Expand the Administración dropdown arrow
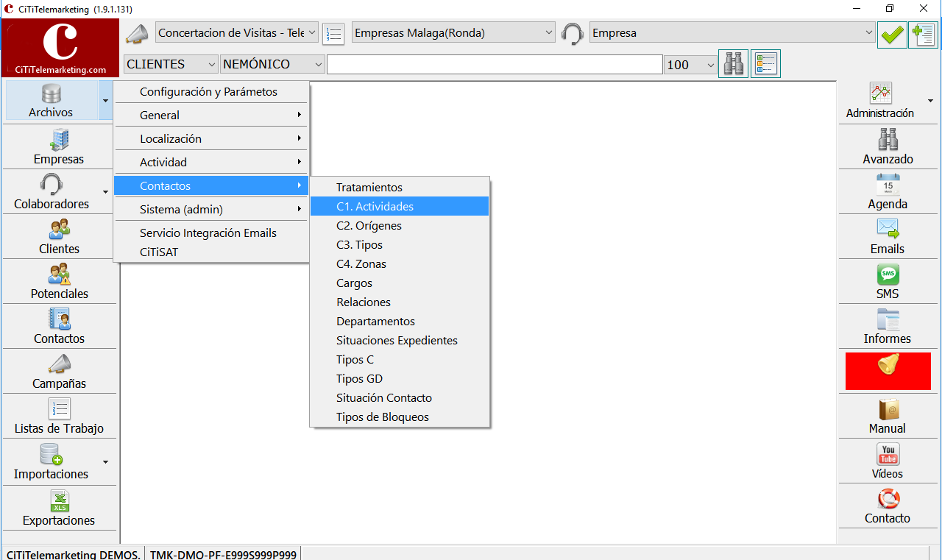 pyautogui.click(x=931, y=101)
